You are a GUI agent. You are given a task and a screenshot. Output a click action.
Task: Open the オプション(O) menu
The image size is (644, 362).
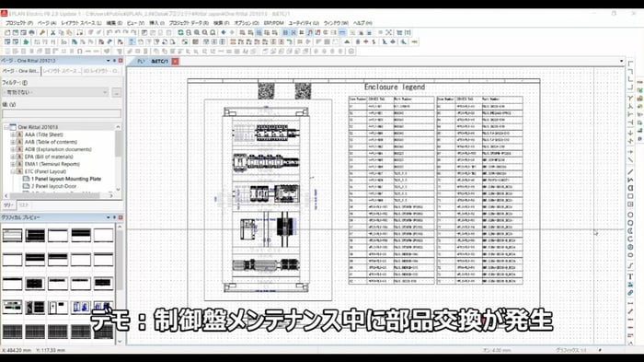point(247,23)
